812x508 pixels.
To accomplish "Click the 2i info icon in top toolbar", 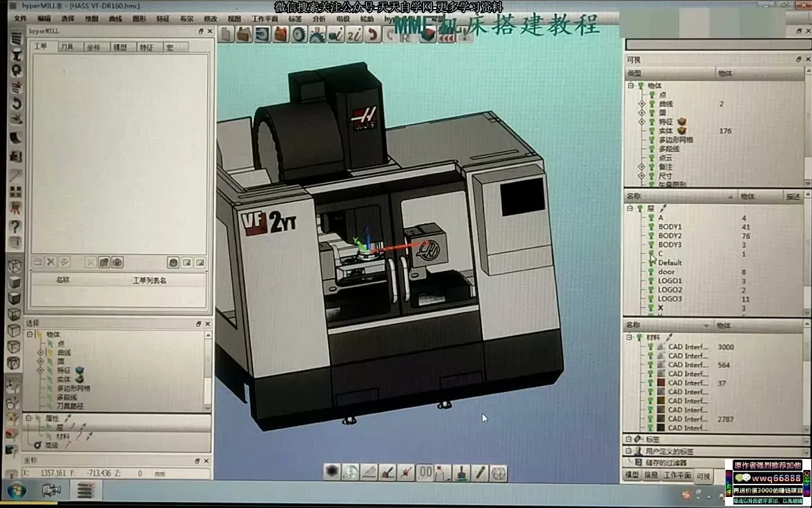I will (354, 35).
